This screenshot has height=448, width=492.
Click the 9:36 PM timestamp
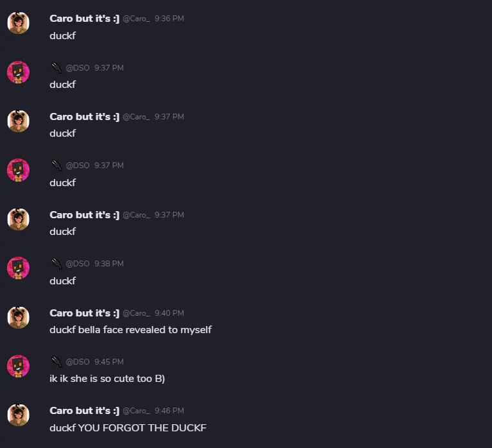click(169, 19)
